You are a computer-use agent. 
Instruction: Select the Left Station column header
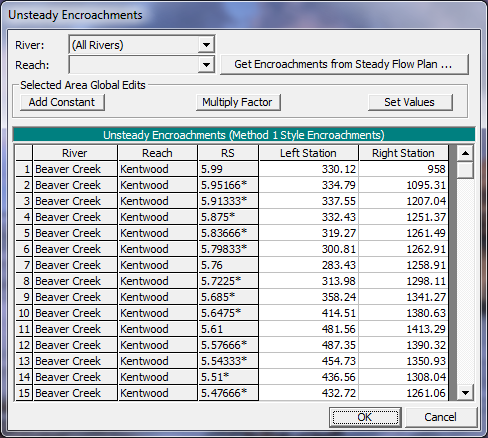click(x=308, y=153)
